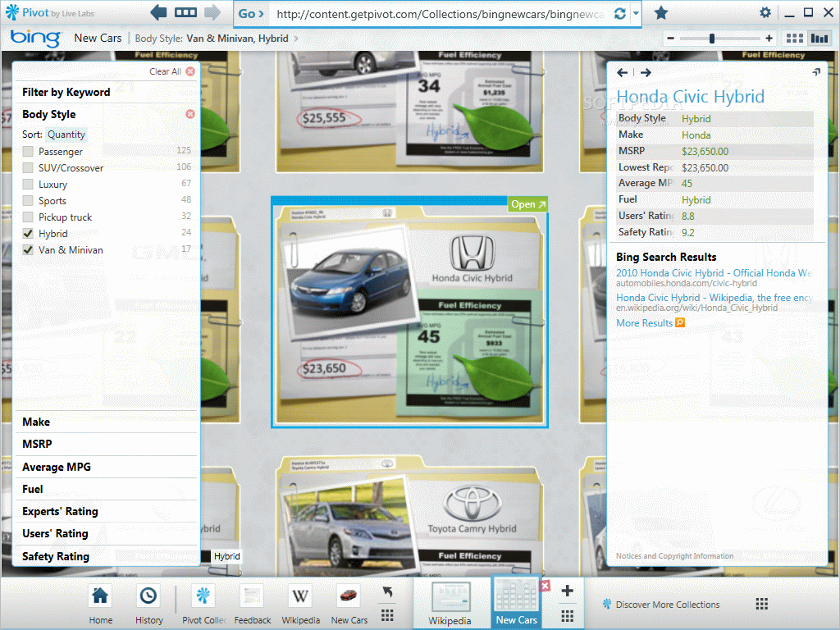Click the browser forward arrow icon
840x630 pixels.
coord(212,12)
